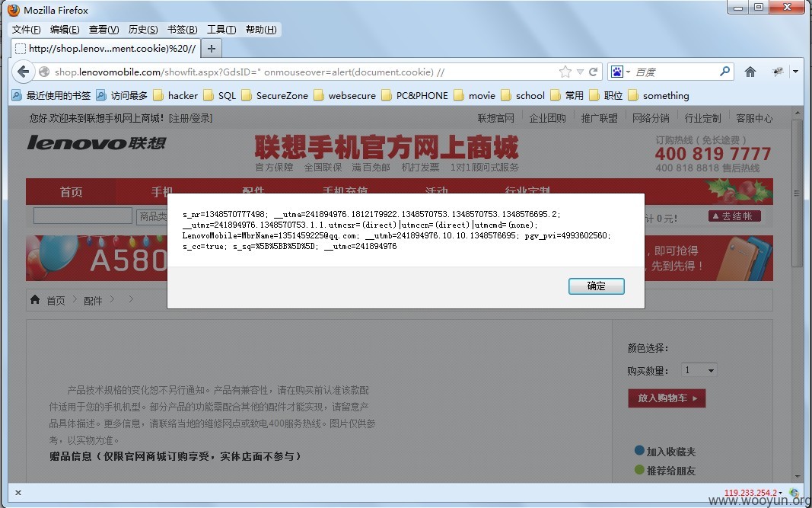Viewport: 812px width, 508px height.
Task: Open the something bookmark folder
Action: point(659,95)
